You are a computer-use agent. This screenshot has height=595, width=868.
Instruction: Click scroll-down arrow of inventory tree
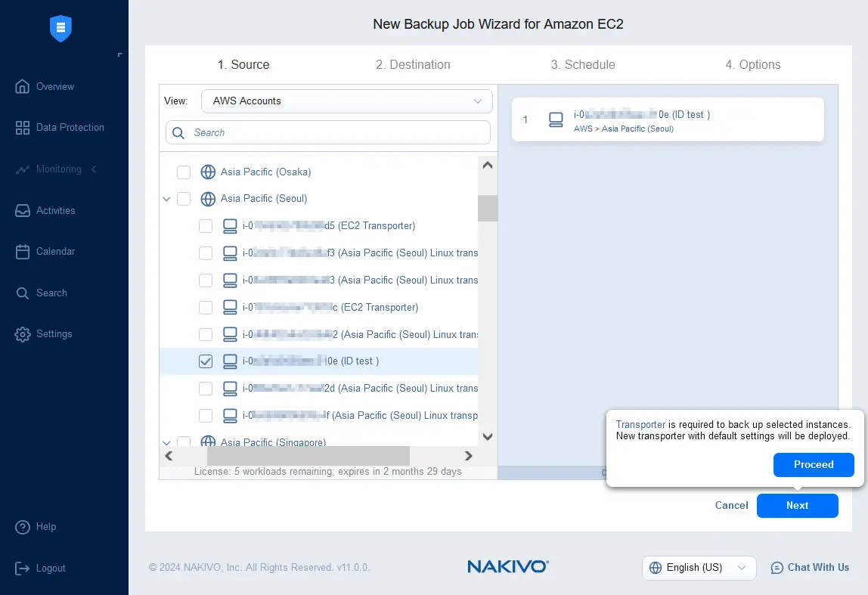488,437
